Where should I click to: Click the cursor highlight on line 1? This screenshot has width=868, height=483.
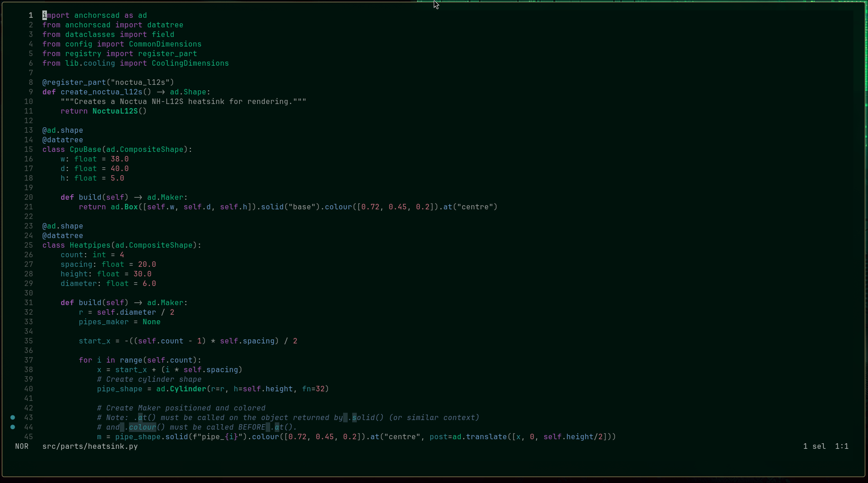point(44,15)
